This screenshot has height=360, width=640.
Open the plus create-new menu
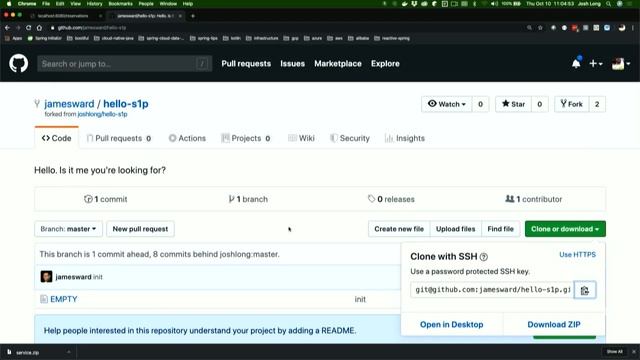pos(596,64)
